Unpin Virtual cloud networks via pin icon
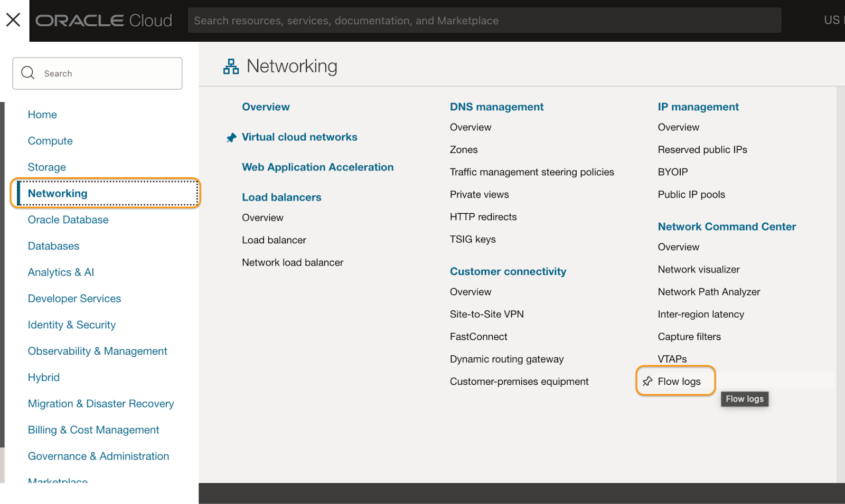Image resolution: width=845 pixels, height=504 pixels. pos(231,138)
